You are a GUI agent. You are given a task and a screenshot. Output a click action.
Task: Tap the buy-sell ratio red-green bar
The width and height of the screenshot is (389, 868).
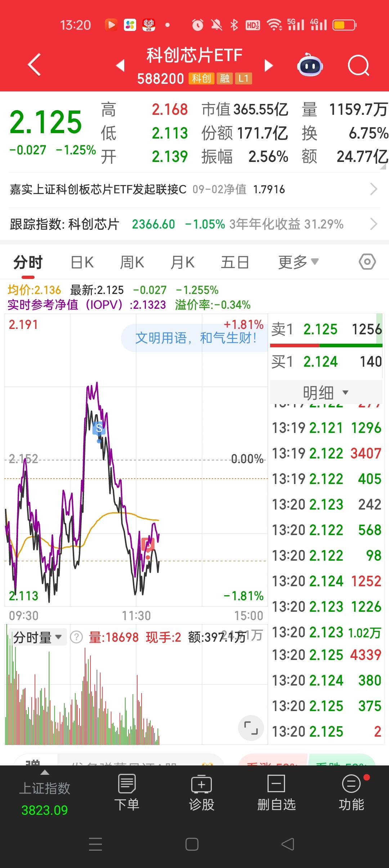point(326,345)
